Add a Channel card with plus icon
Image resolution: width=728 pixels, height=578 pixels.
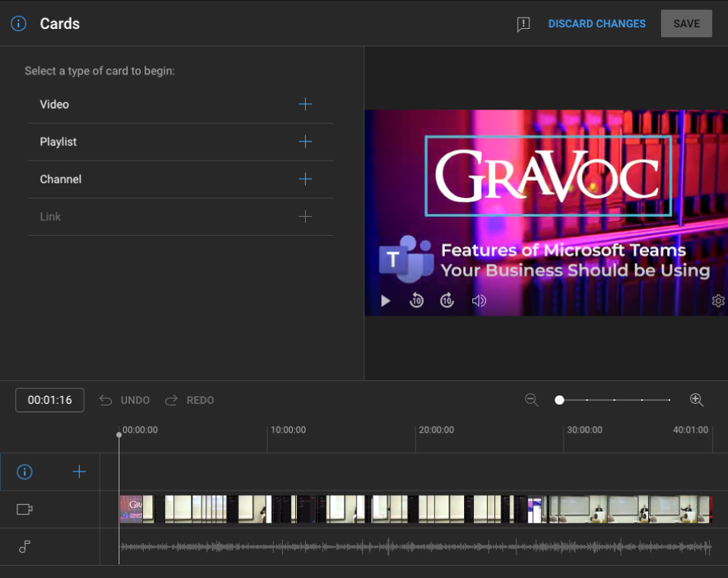pyautogui.click(x=305, y=179)
